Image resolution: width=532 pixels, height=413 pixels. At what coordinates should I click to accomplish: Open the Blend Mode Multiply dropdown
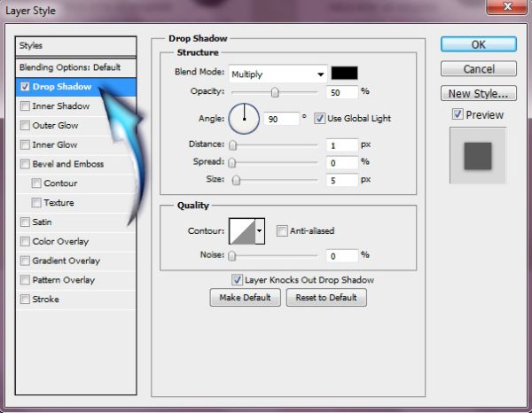point(278,74)
